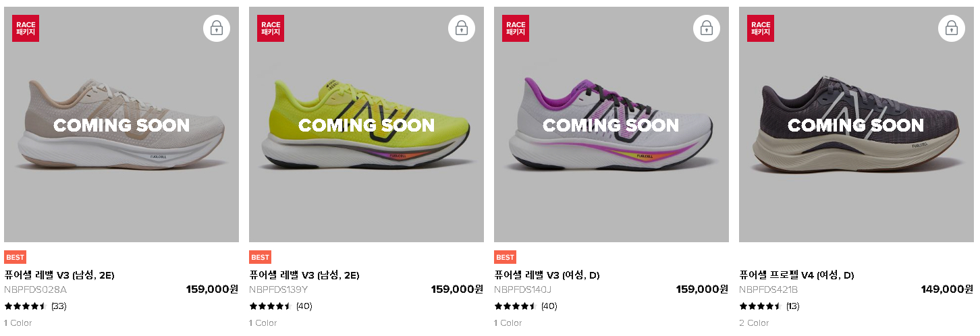Click star rating with 33 reviews
The width and height of the screenshot is (980, 336).
click(25, 306)
